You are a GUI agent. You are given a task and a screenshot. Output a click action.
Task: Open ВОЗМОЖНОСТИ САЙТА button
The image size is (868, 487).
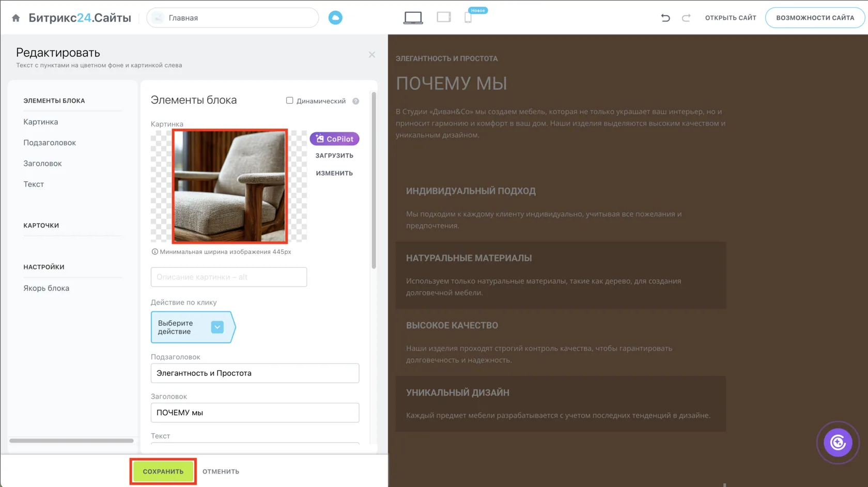815,18
